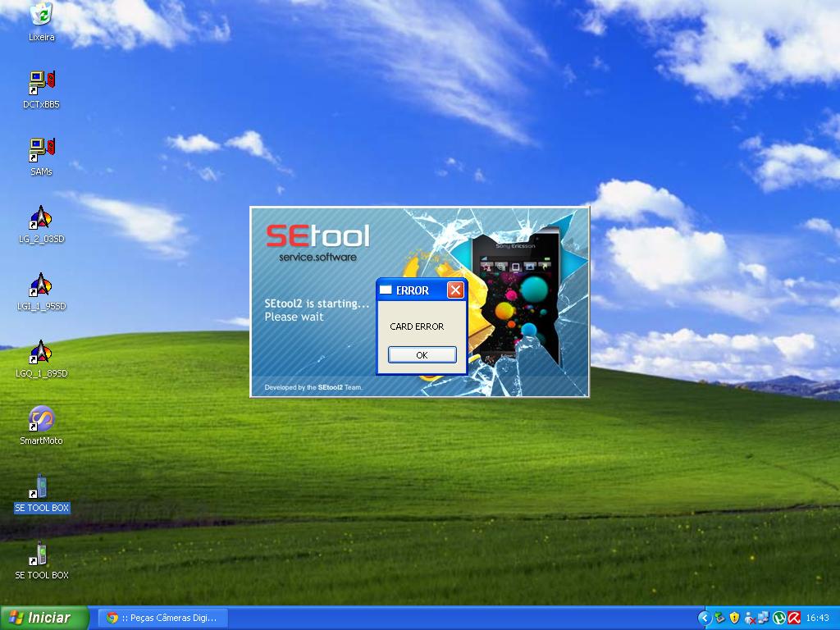Click the CARD ERROR message text
The image size is (840, 630).
click(417, 326)
